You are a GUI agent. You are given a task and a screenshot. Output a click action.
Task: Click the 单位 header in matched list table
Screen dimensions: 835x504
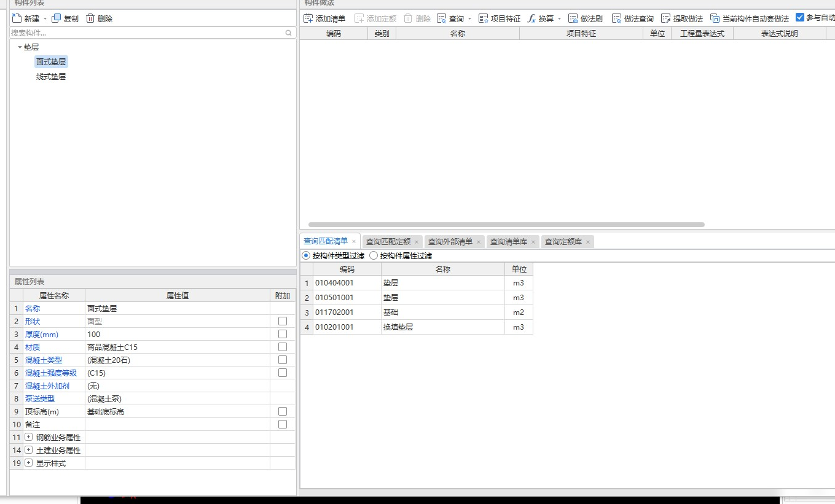(x=519, y=269)
